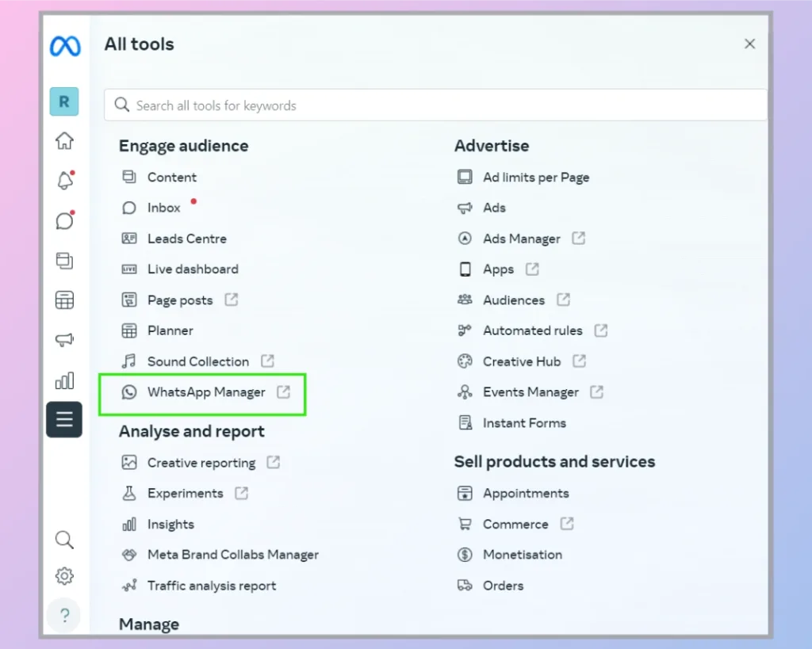Open Events Manager
This screenshot has width=812, height=649.
tap(530, 392)
